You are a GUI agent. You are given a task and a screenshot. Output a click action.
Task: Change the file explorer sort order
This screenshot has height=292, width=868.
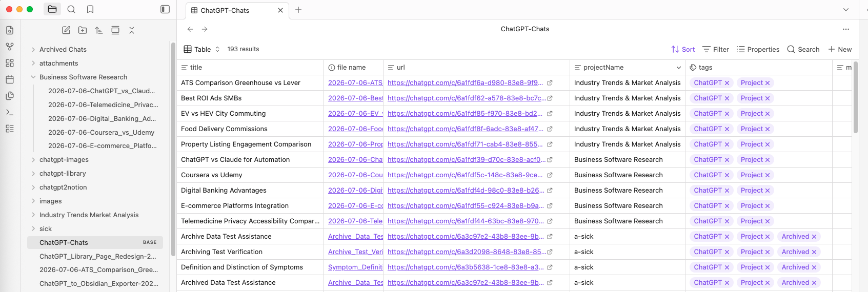(99, 30)
